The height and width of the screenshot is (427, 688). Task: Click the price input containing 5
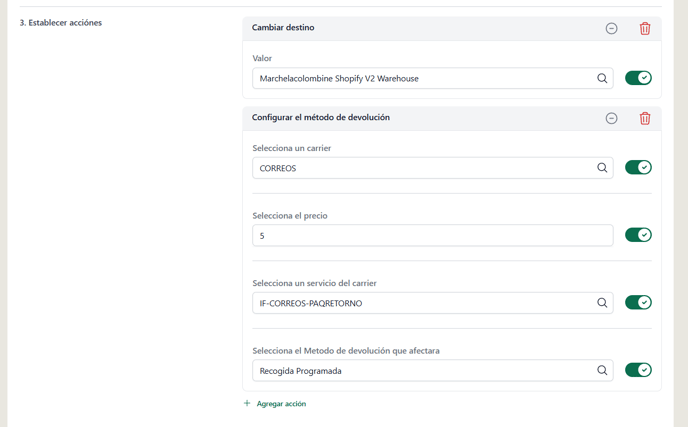pyautogui.click(x=433, y=236)
